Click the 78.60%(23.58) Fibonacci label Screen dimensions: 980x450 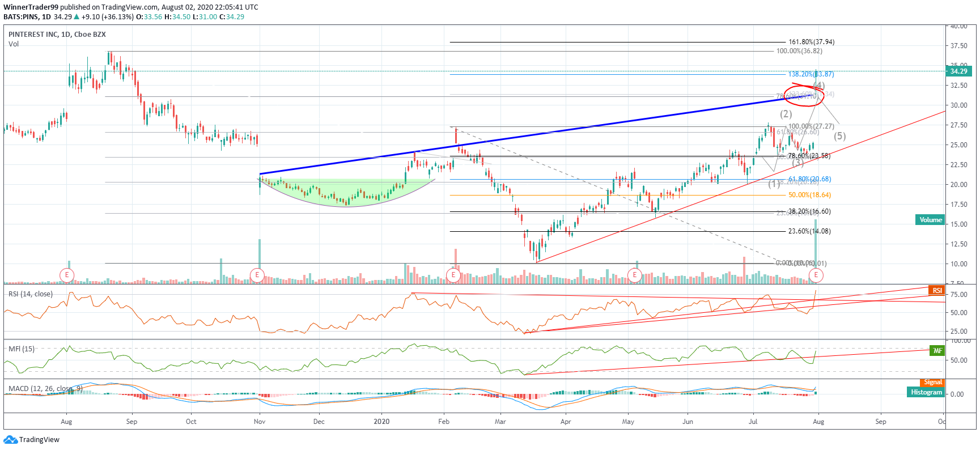(x=809, y=156)
